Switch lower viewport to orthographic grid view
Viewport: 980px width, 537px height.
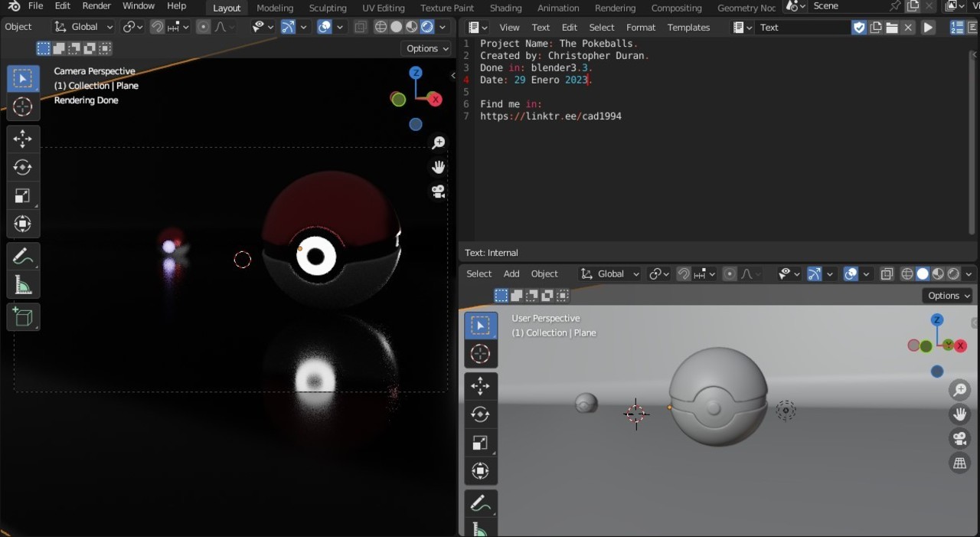click(959, 463)
